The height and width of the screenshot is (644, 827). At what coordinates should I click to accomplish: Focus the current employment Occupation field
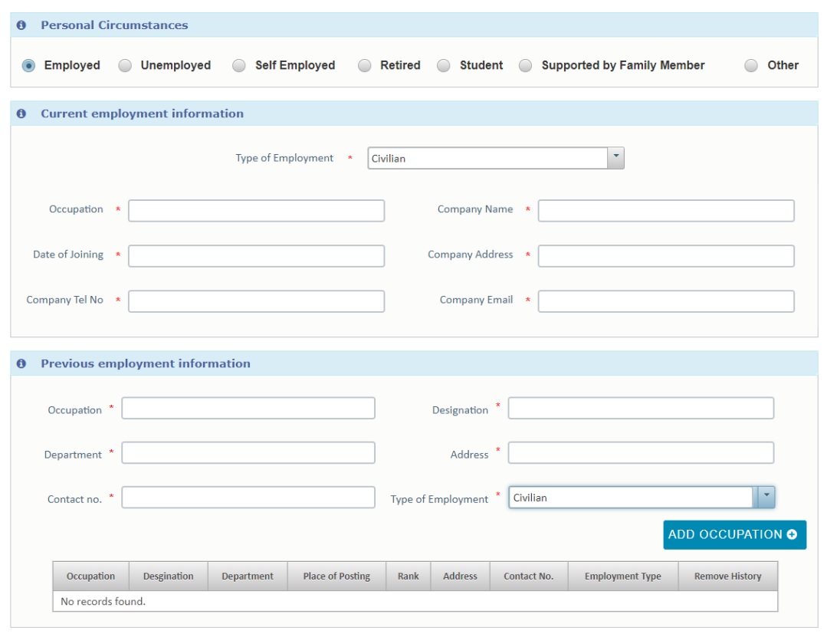pos(256,210)
